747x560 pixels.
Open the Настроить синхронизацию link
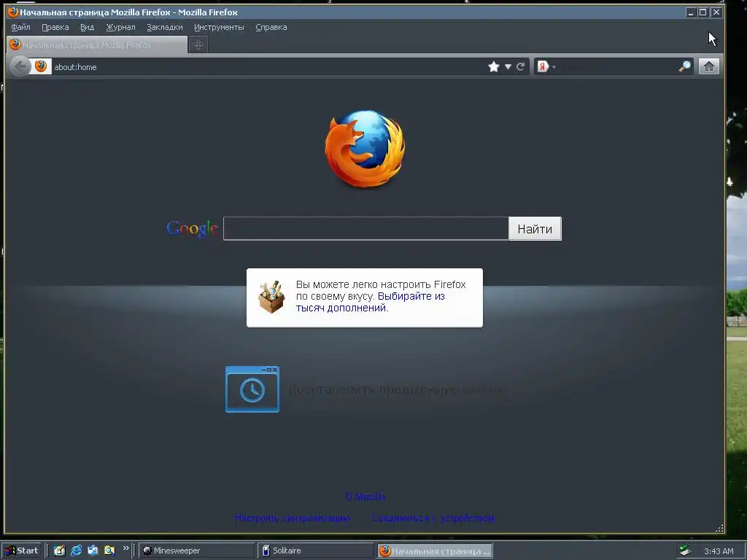point(293,518)
